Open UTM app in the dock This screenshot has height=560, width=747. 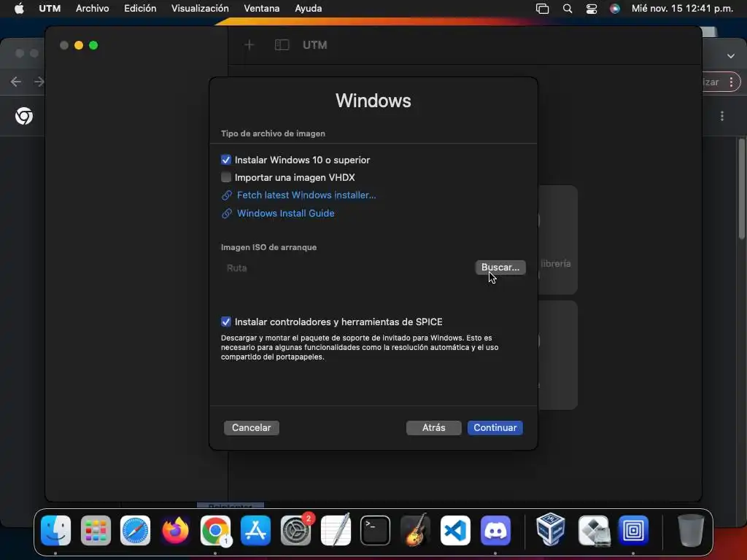633,530
